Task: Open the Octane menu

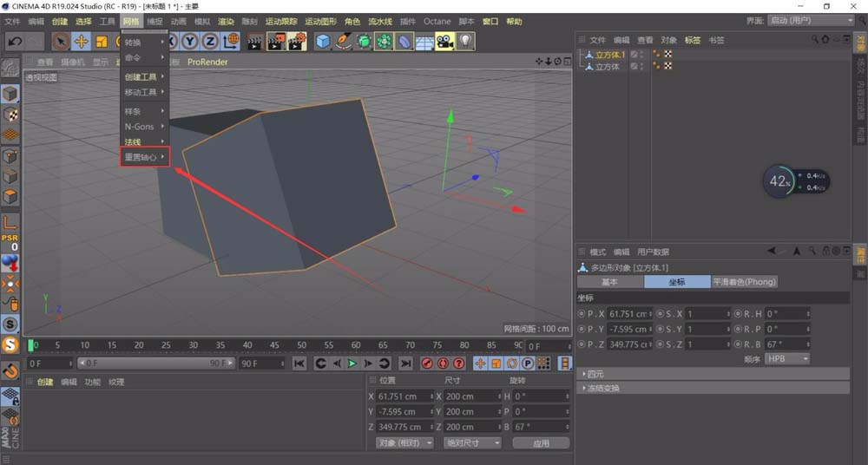Action: click(x=437, y=21)
